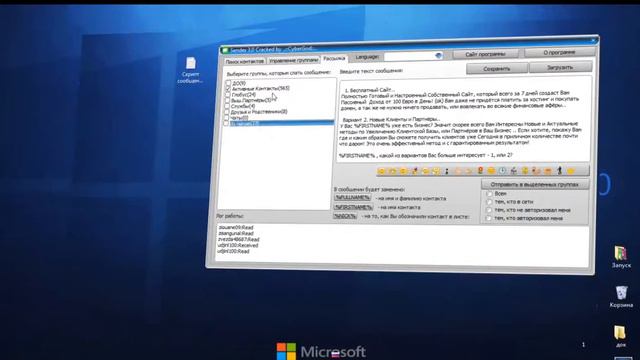Click 'Сайт программы' button
Viewport: 640px width, 360px height.
click(485, 54)
